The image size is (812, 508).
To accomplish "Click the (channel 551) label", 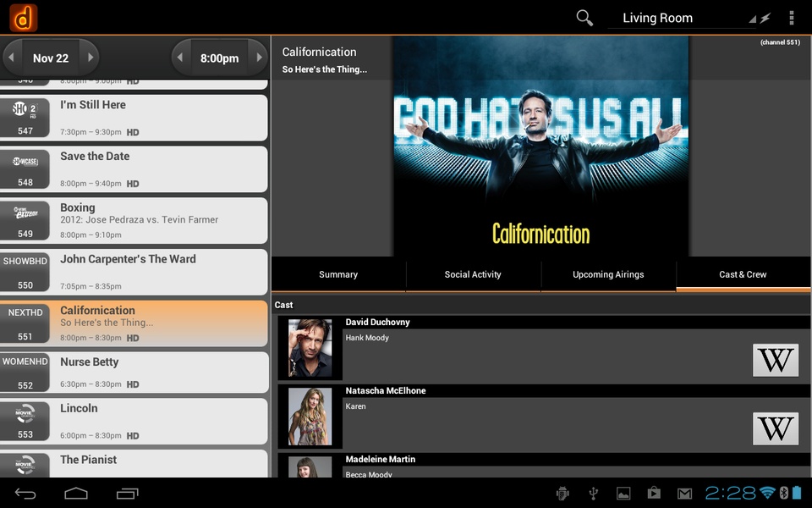I will click(780, 42).
